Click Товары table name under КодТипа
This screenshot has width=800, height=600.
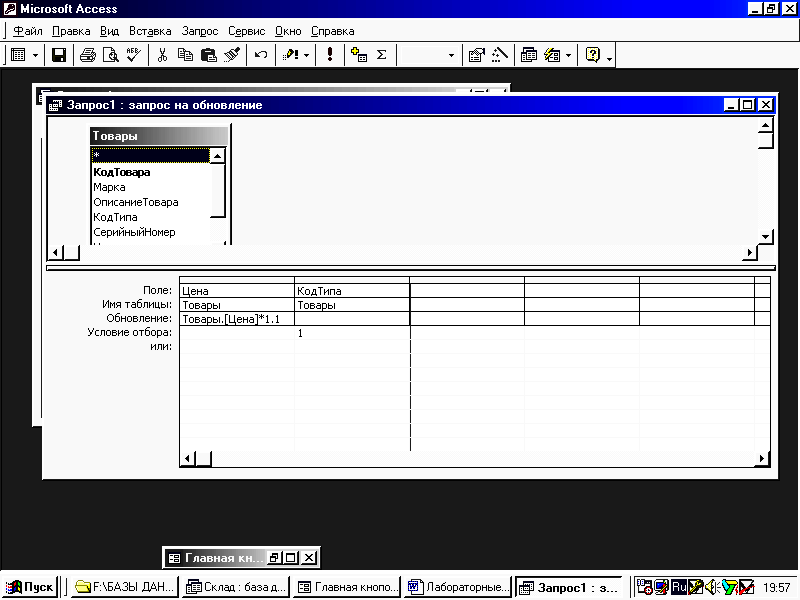pos(352,305)
